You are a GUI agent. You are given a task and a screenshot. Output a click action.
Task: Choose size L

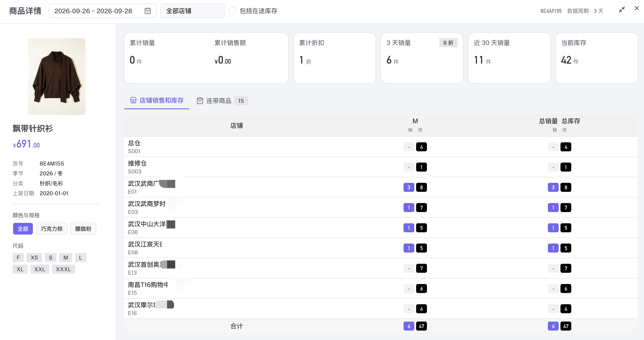click(81, 257)
